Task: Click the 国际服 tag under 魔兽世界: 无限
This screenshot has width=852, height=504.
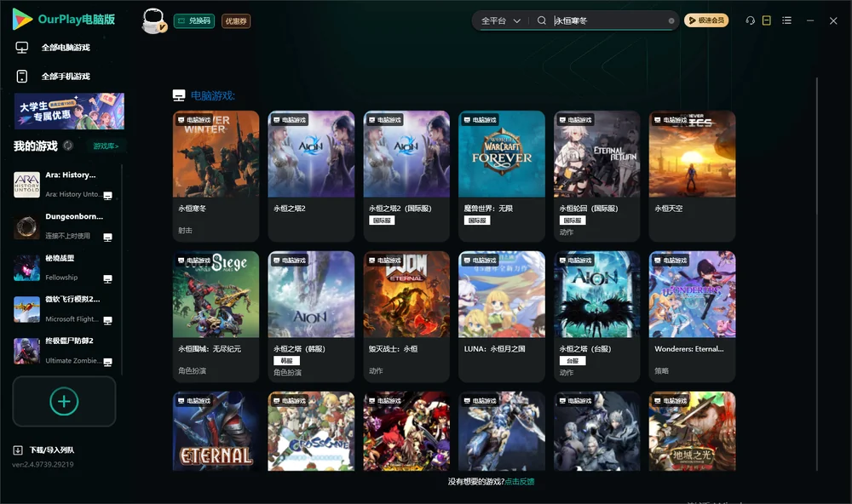Action: (x=477, y=220)
